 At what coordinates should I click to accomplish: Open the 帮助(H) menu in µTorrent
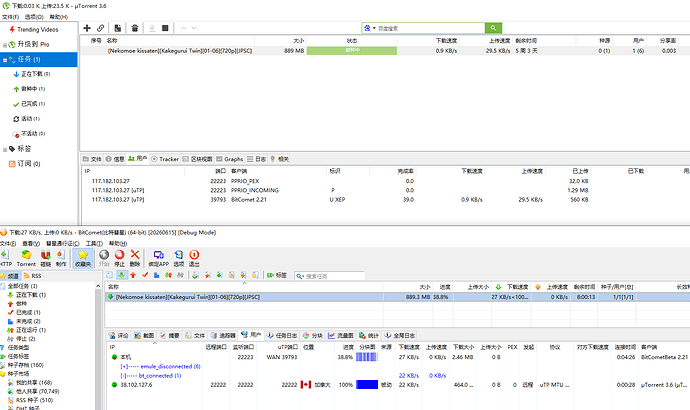click(59, 17)
